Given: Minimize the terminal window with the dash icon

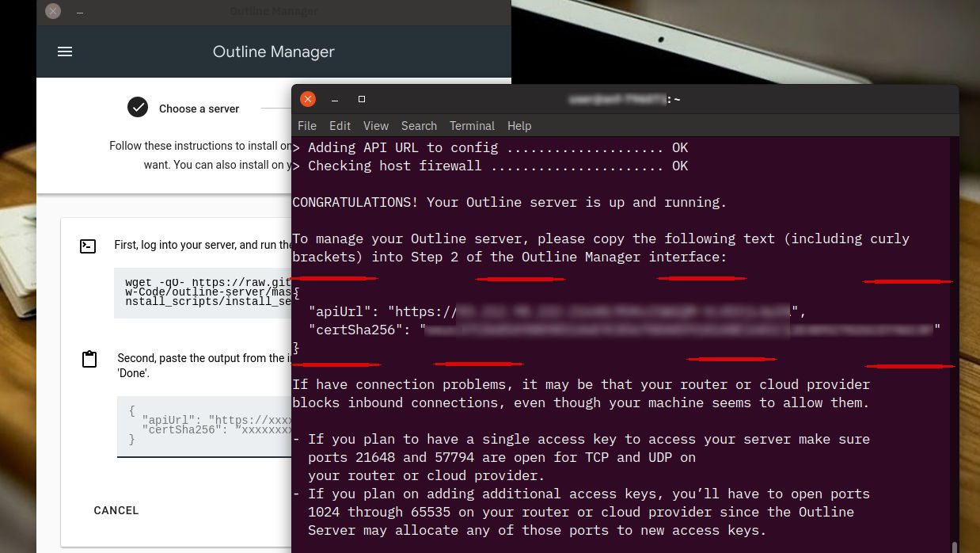Looking at the screenshot, I should [x=334, y=100].
